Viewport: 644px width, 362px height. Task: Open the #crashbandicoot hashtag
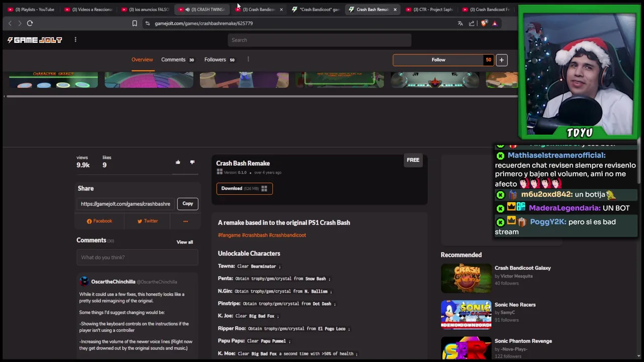287,235
